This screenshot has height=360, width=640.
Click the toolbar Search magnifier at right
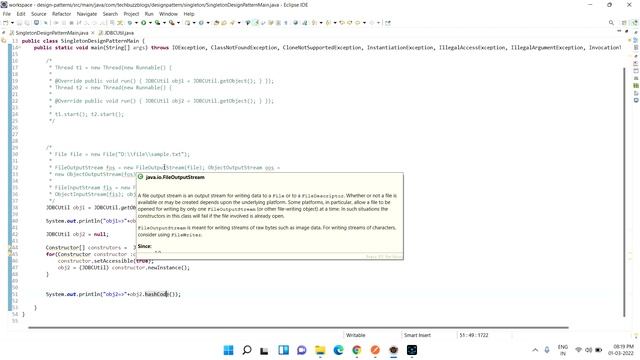(x=611, y=23)
